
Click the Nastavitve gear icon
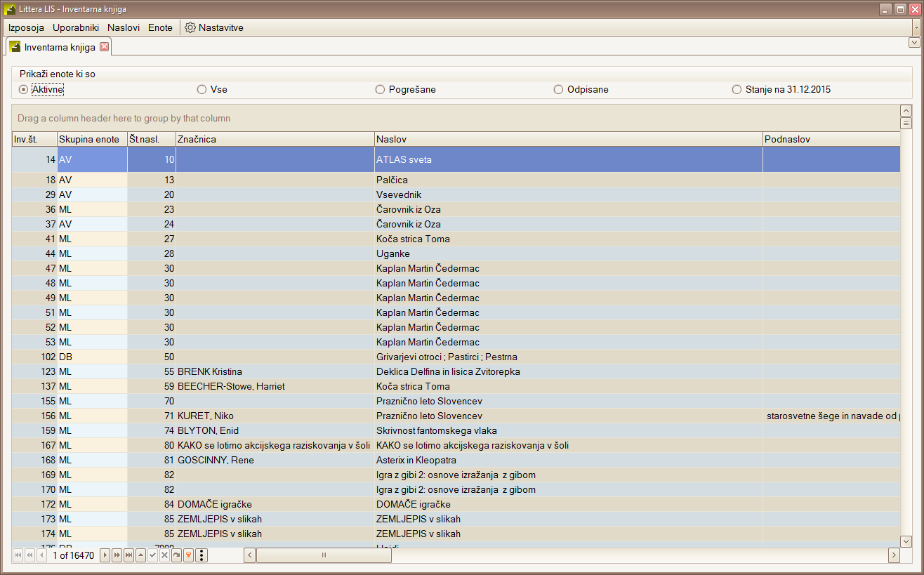click(x=190, y=27)
